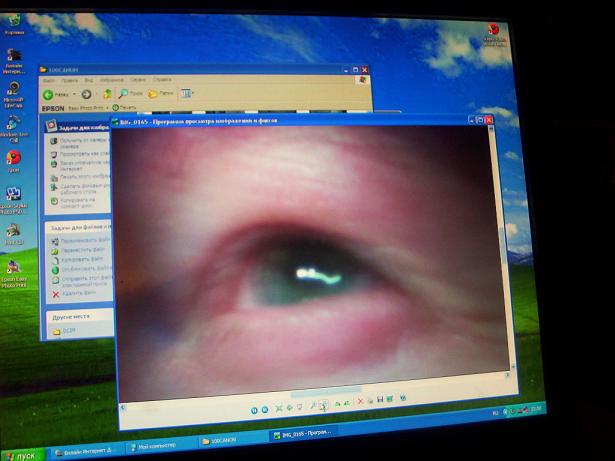615x461 pixels.
Task: Open the image for editing via toolbar icon
Action: [x=389, y=399]
